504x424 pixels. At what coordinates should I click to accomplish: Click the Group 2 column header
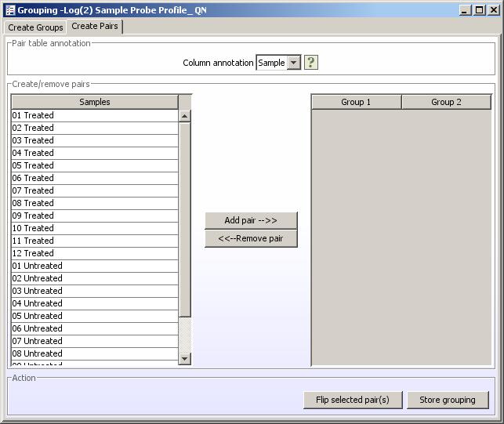446,102
